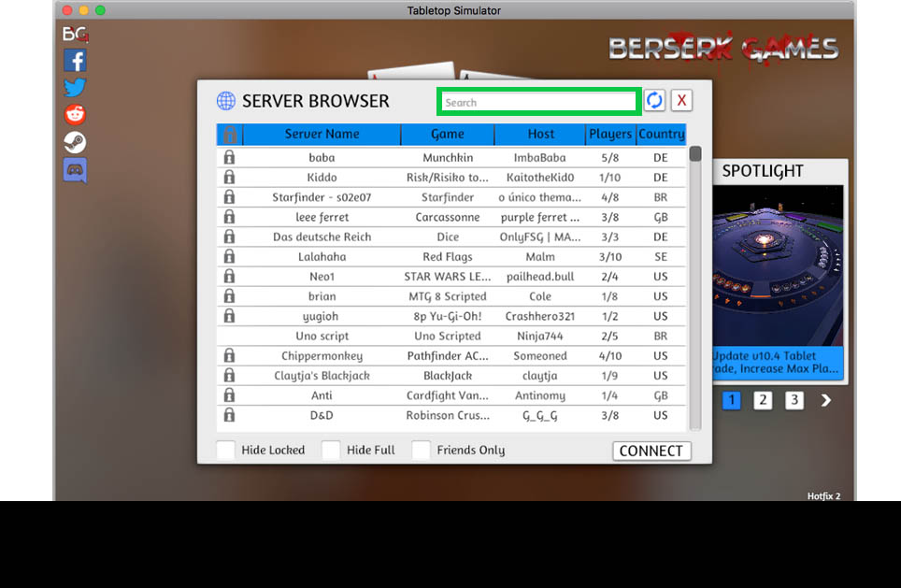Select the Claytja's Blackjack server name
This screenshot has width=901, height=588.
[x=322, y=376]
